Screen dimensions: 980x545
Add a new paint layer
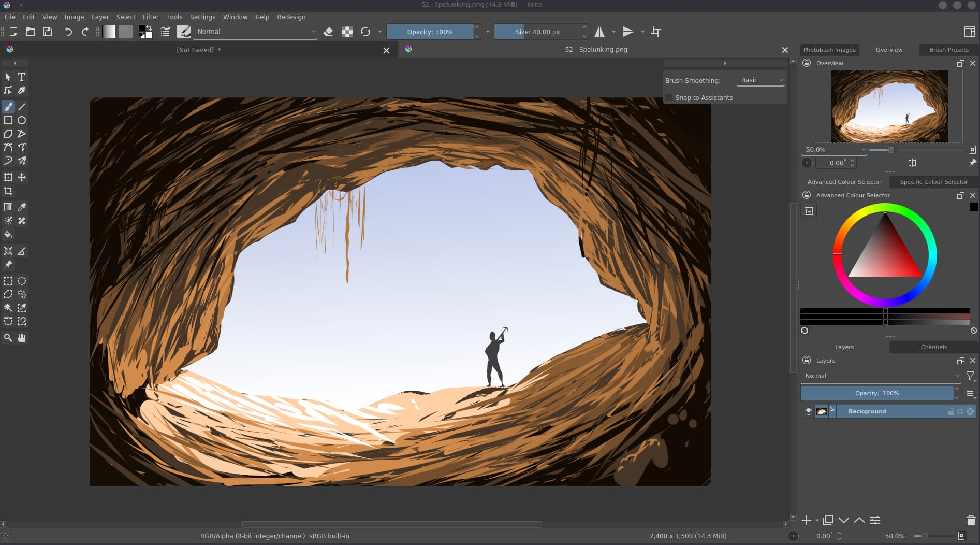point(806,520)
